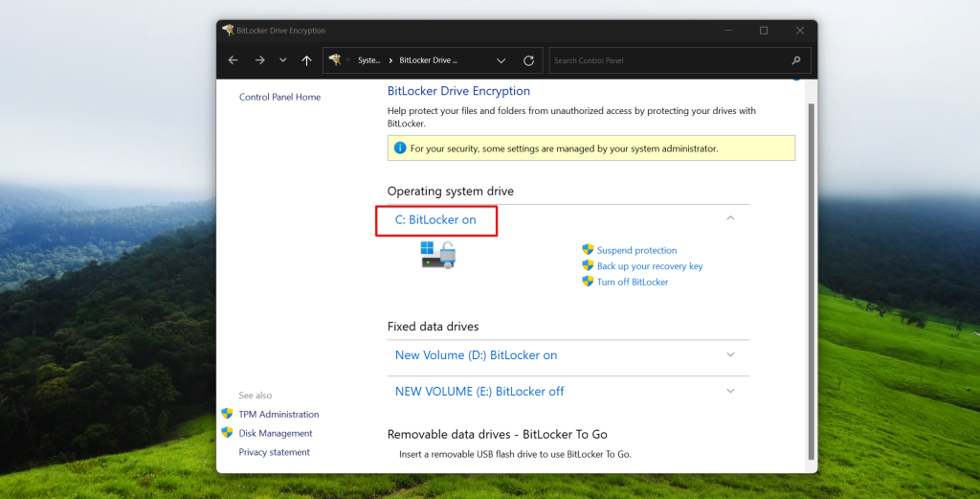The height and width of the screenshot is (499, 980).
Task: Click Suspend protection link
Action: click(636, 250)
